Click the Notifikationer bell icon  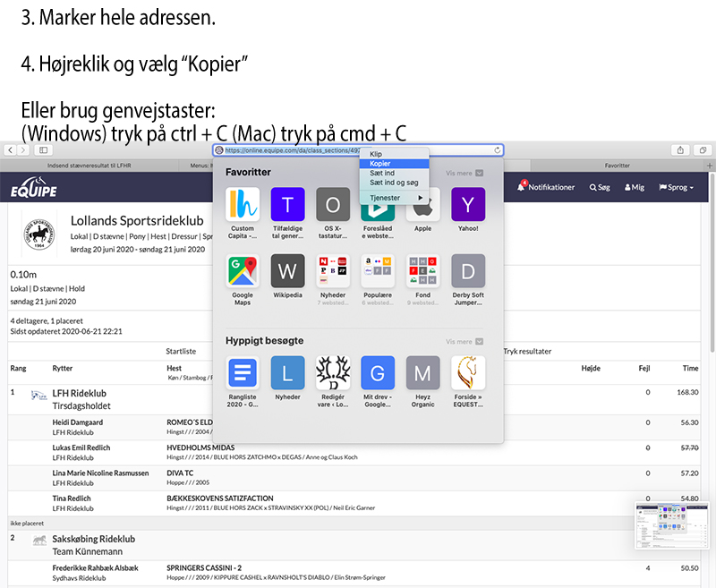[x=522, y=186]
